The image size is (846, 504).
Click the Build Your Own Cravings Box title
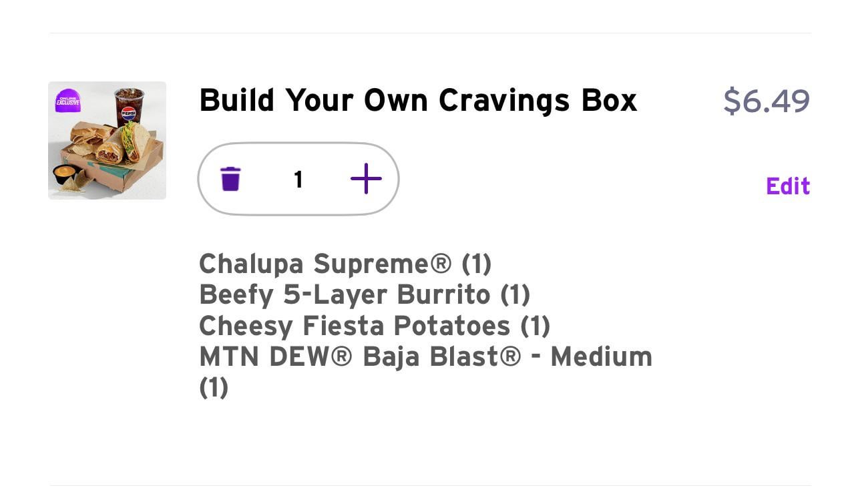coord(418,101)
